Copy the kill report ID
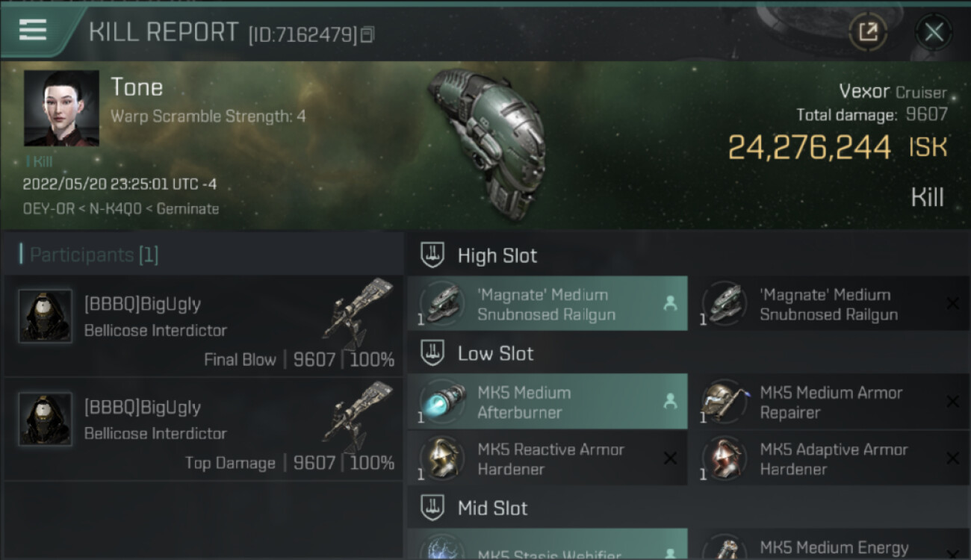Image resolution: width=971 pixels, height=560 pixels. pos(367,34)
